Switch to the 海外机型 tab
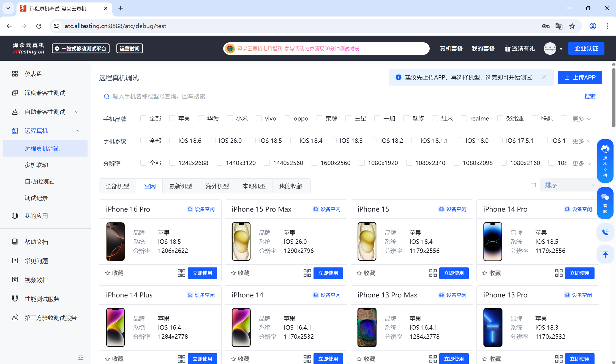Screen dimensions: 616x364 point(217,186)
